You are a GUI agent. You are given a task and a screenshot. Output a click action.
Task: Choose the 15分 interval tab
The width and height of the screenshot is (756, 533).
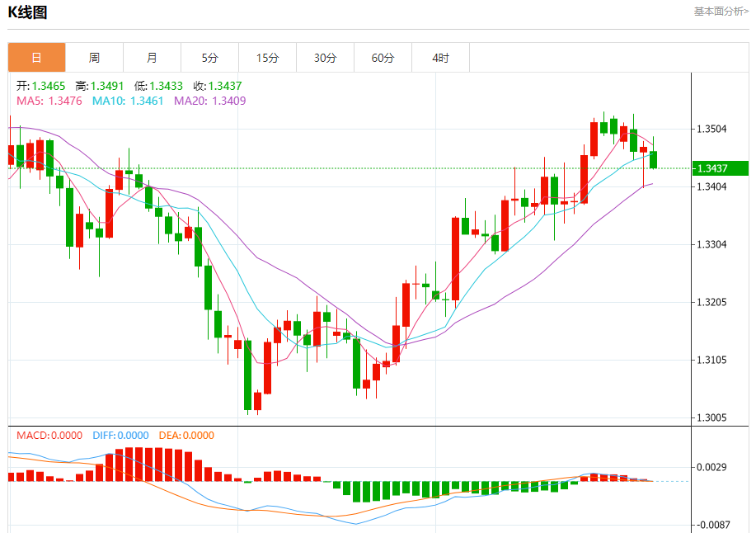coord(267,58)
